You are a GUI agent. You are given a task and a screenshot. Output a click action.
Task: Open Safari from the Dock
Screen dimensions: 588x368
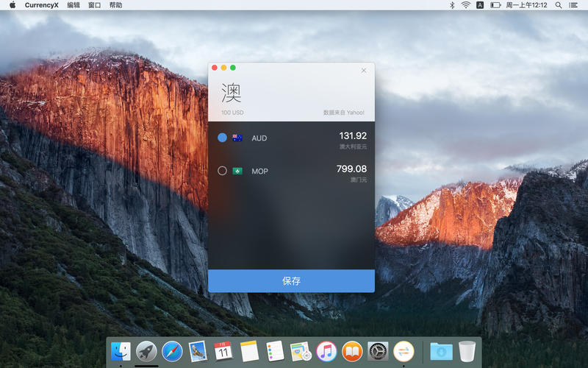[x=172, y=352]
